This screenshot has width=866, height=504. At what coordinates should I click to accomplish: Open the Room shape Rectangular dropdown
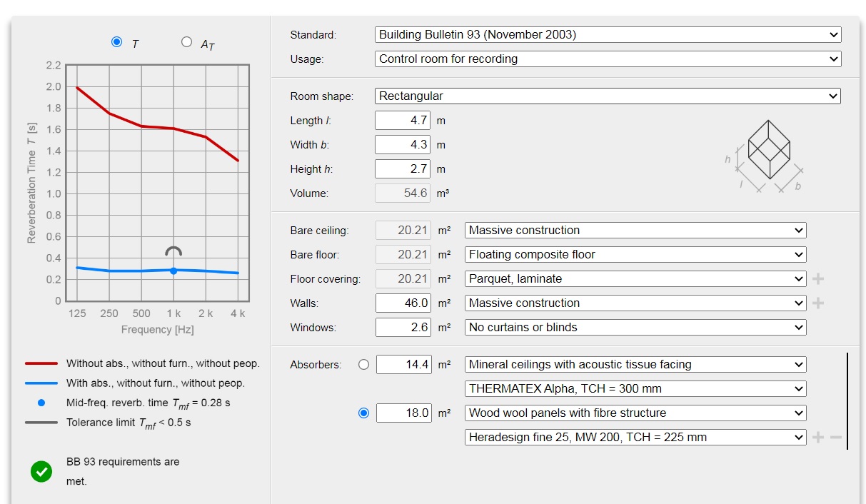pyautogui.click(x=608, y=96)
